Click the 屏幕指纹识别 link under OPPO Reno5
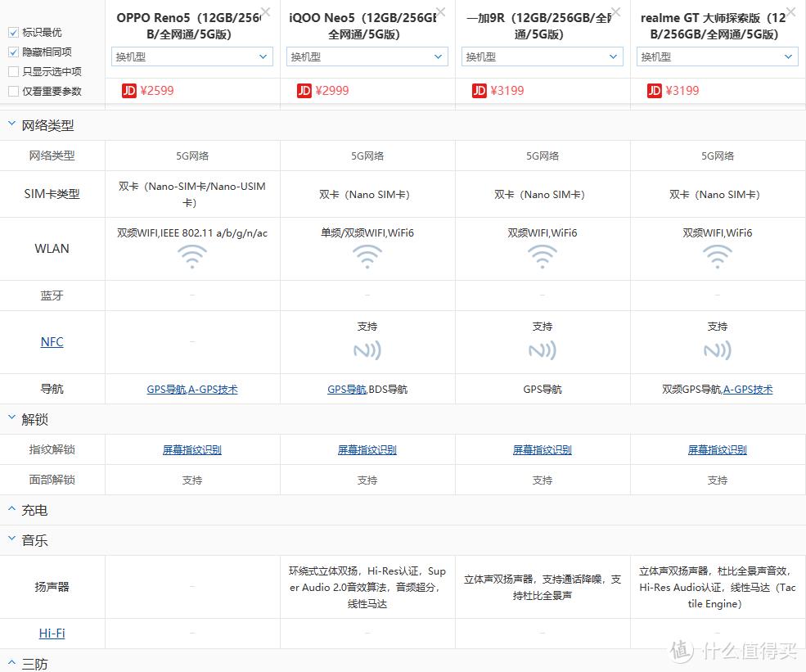This screenshot has height=672, width=806. pos(191,449)
